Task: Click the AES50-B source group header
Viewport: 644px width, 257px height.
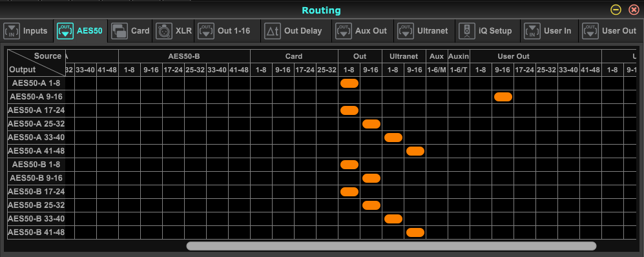Action: pos(184,56)
